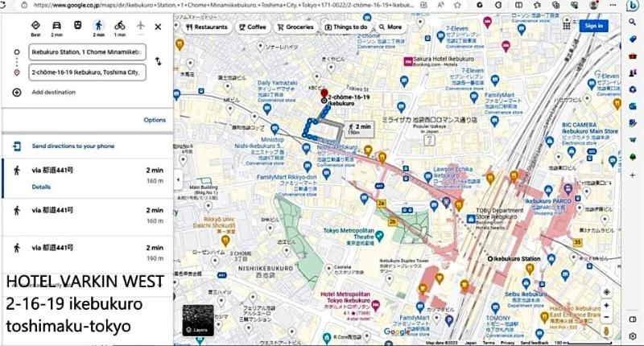Open the sidebar search icon
644x346 pixels.
pyautogui.click(x=633, y=23)
